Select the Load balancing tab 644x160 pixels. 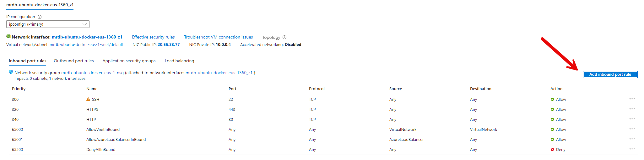pos(179,61)
